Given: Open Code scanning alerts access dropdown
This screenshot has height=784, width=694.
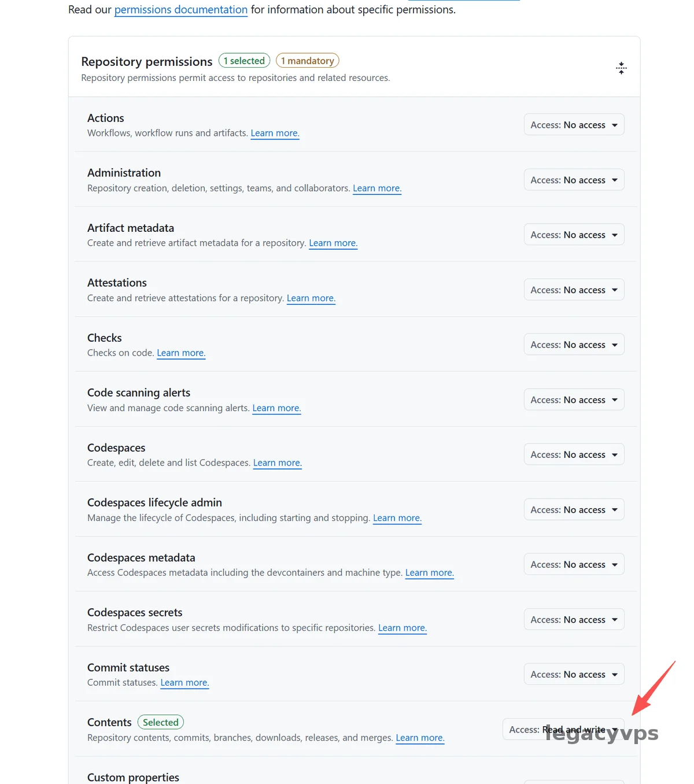Looking at the screenshot, I should point(574,400).
